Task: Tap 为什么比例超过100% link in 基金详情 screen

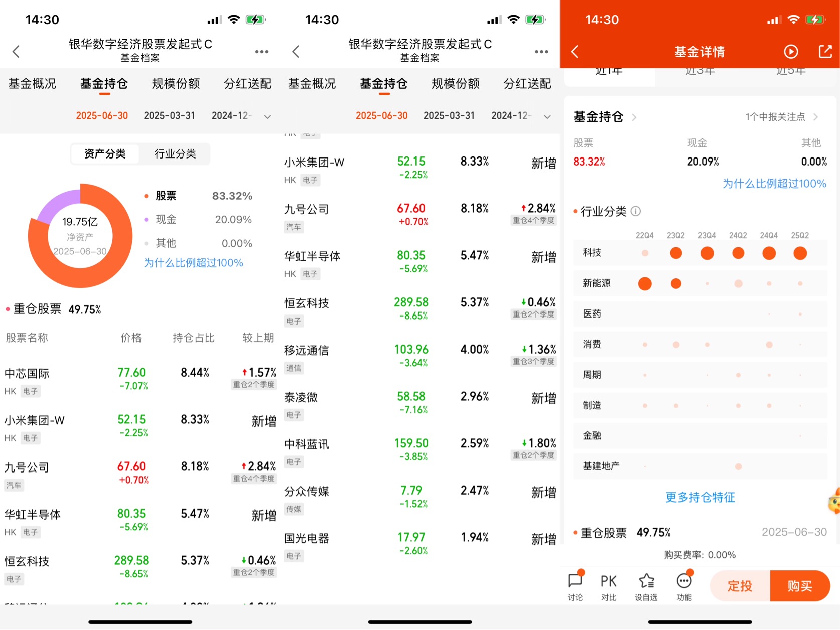Action: [774, 184]
